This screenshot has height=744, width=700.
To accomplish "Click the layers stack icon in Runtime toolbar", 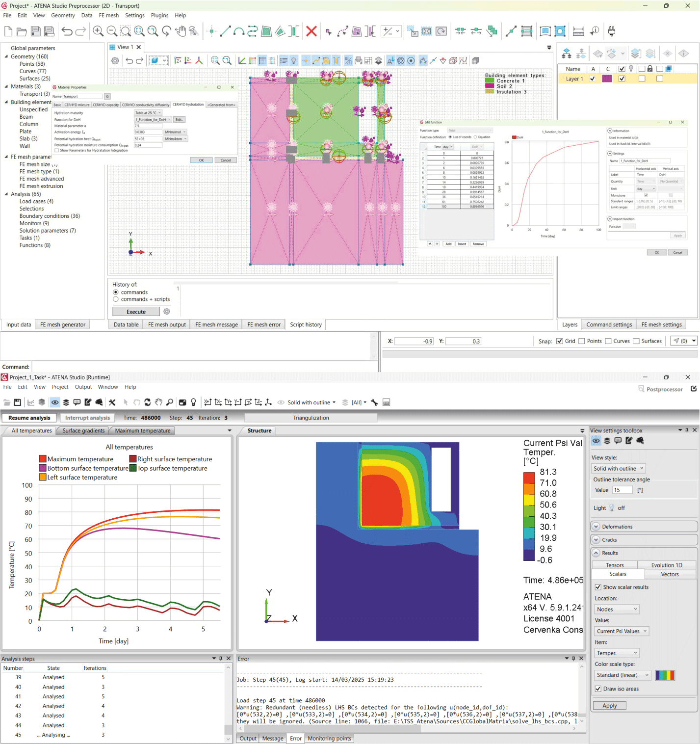I will click(x=66, y=402).
